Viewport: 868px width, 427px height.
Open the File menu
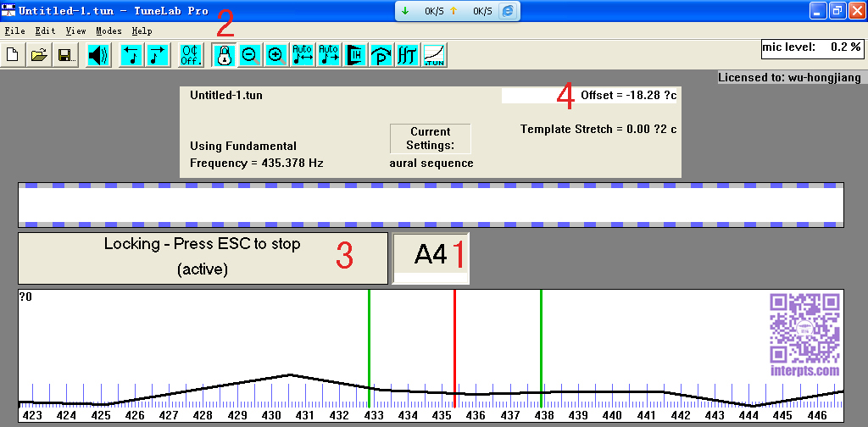click(15, 30)
